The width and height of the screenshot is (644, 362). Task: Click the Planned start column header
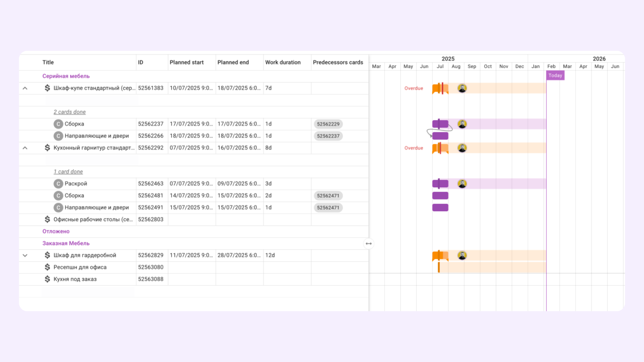tap(186, 62)
